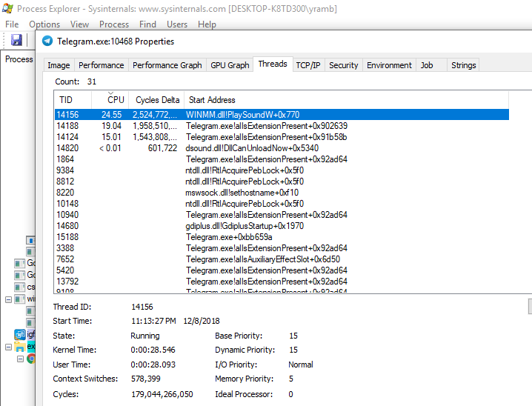
Task: Select thread 1864 row
Action: (282, 159)
